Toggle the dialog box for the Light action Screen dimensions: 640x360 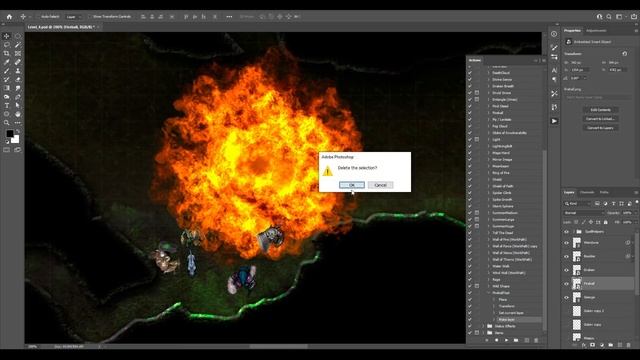(x=477, y=140)
